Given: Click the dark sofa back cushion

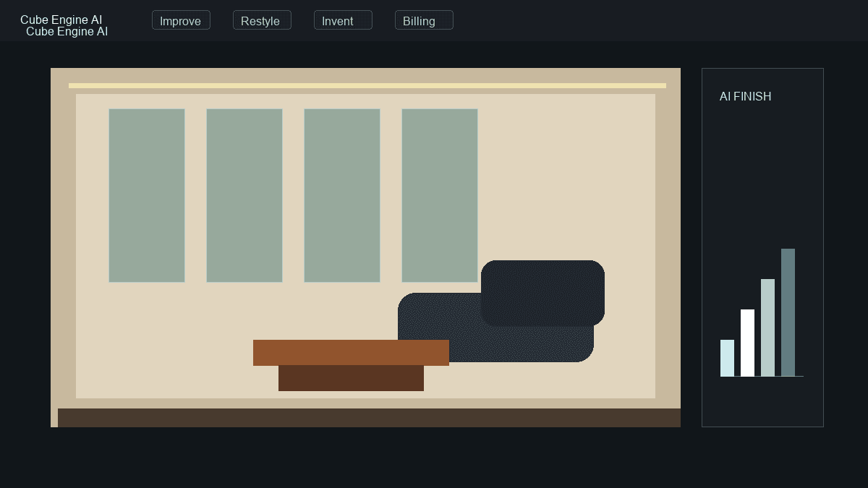Looking at the screenshot, I should click(x=542, y=293).
